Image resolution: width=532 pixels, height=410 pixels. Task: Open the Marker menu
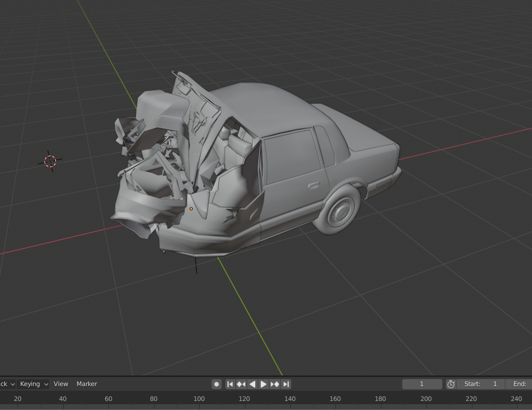pos(87,384)
